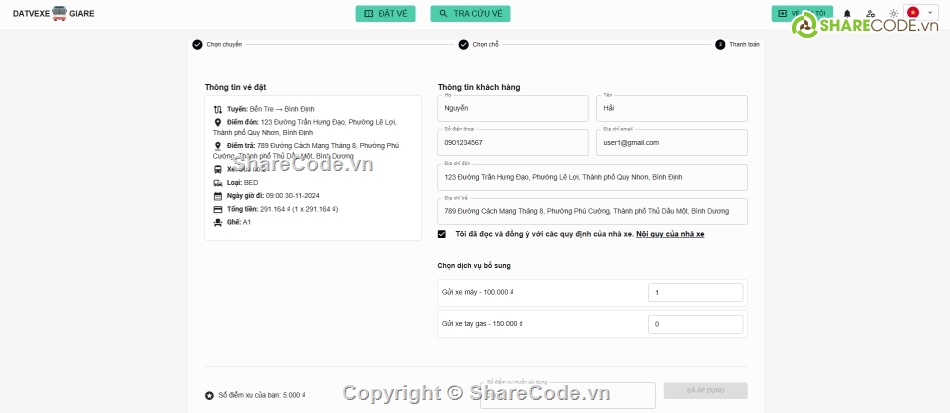Click the Địa chỉ trả address field
This screenshot has height=413, width=950.
tap(593, 211)
